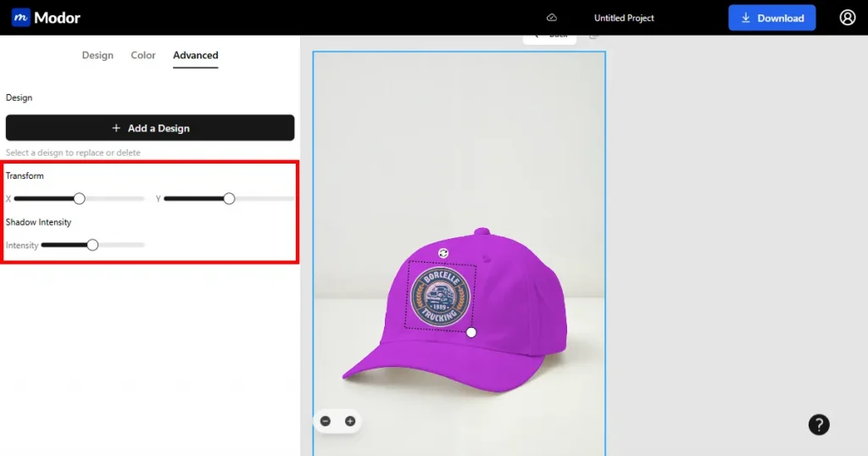Click the Shadow Intensity slider handle
Viewport: 868px width, 456px height.
(92, 245)
